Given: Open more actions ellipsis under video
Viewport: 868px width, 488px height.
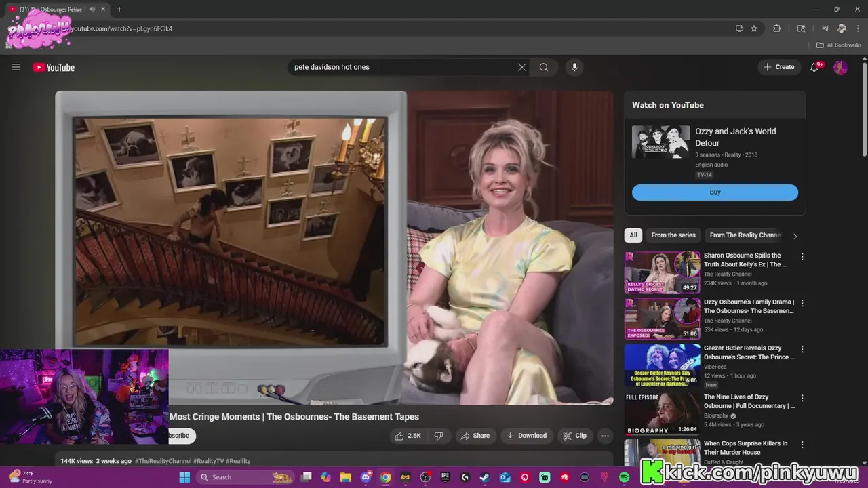Looking at the screenshot, I should pos(605,436).
